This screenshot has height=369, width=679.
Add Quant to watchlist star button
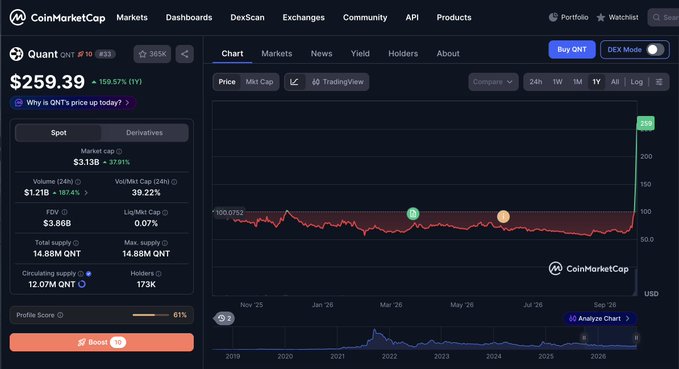point(152,54)
